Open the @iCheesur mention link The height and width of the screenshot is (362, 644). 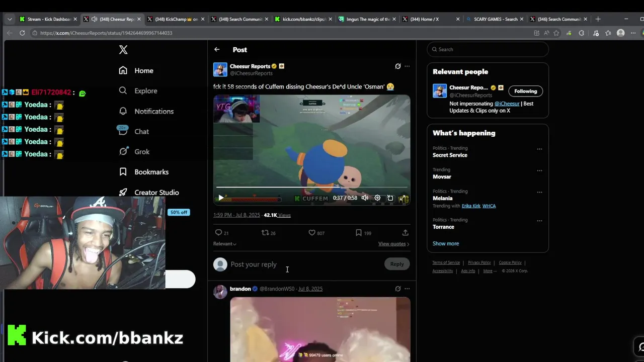point(507,104)
